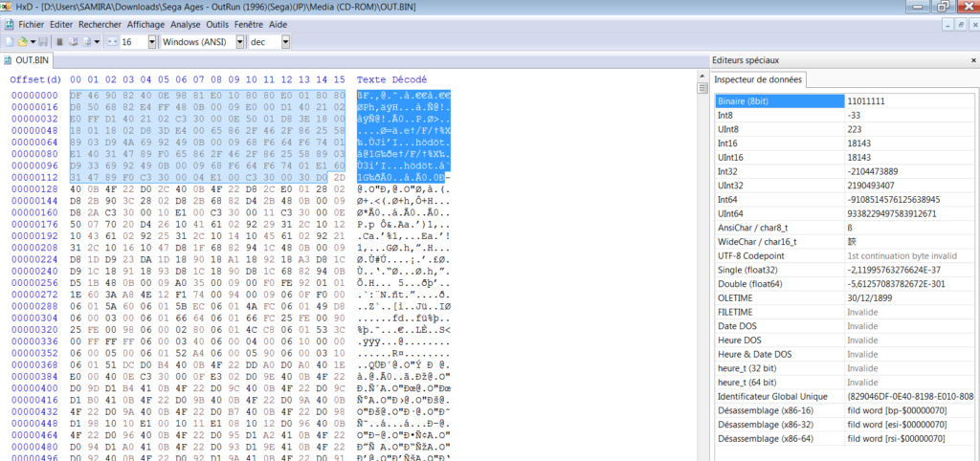Open the Editer menu
Image resolution: width=980 pixels, height=461 pixels.
coord(61,24)
